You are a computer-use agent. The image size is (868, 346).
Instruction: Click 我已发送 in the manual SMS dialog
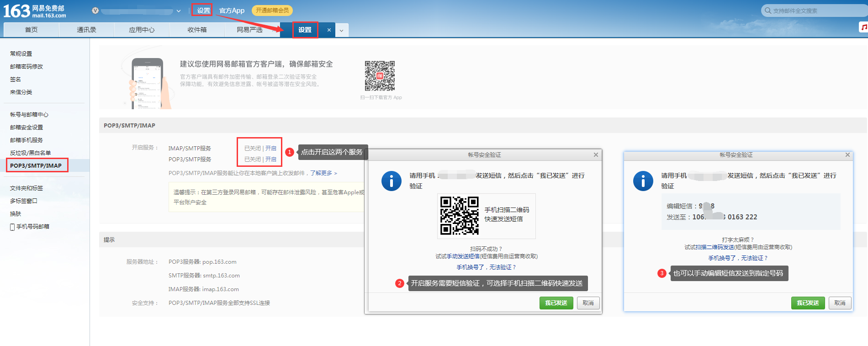(808, 303)
